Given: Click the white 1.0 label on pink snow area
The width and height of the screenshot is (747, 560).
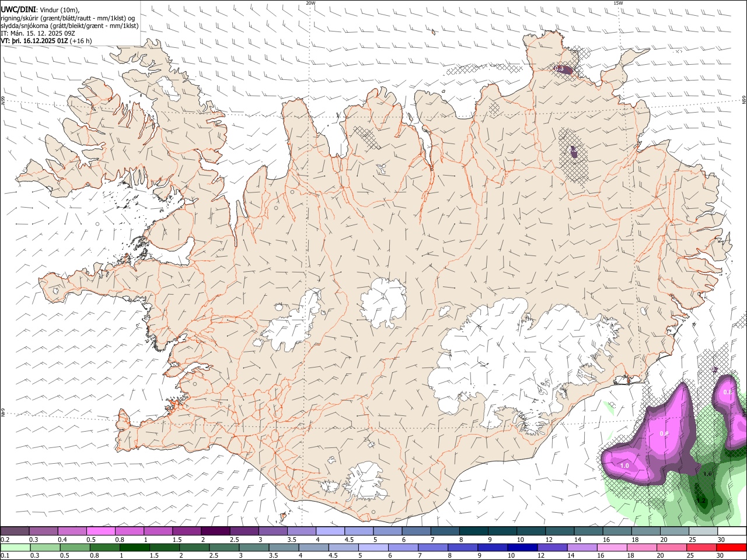Looking at the screenshot, I should 624,466.
